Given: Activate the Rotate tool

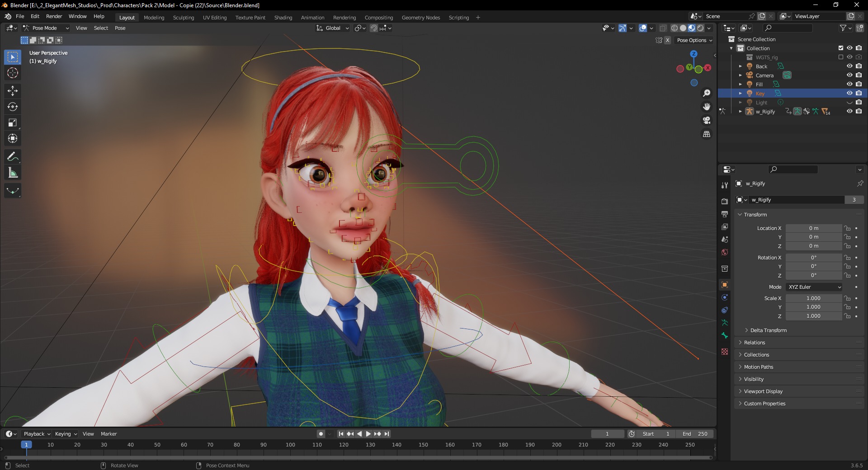Looking at the screenshot, I should tap(13, 107).
